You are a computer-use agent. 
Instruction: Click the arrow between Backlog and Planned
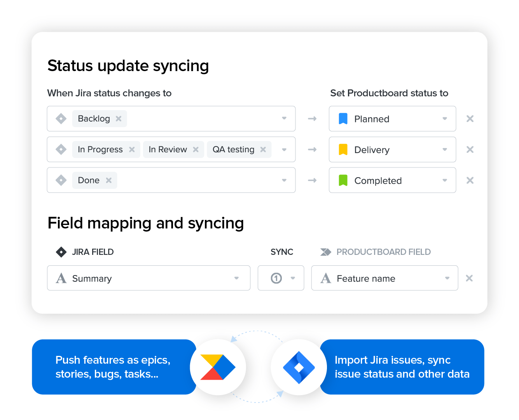(312, 119)
